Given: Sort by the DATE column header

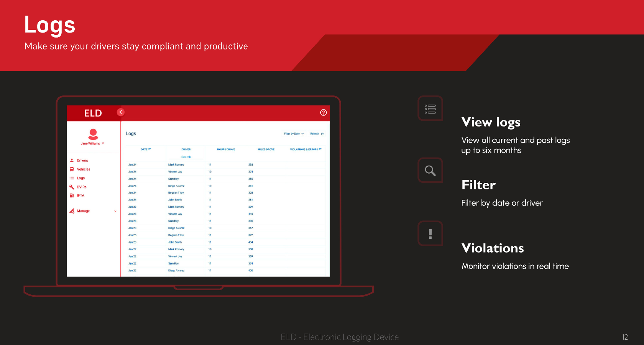Looking at the screenshot, I should [x=146, y=149].
